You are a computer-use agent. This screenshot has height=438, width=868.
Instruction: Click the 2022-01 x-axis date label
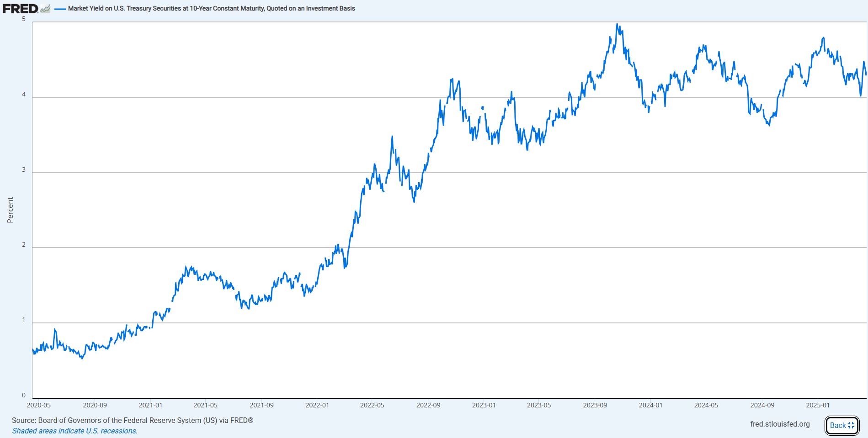(x=317, y=405)
